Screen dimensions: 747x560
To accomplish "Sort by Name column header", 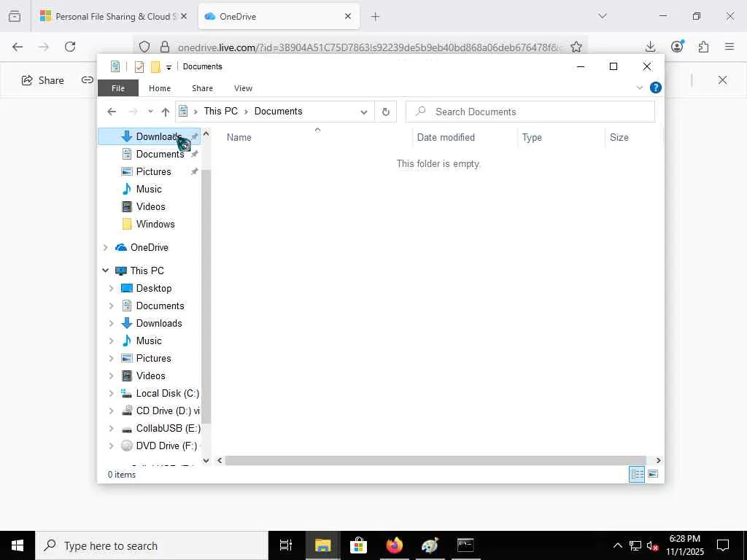I will point(239,137).
